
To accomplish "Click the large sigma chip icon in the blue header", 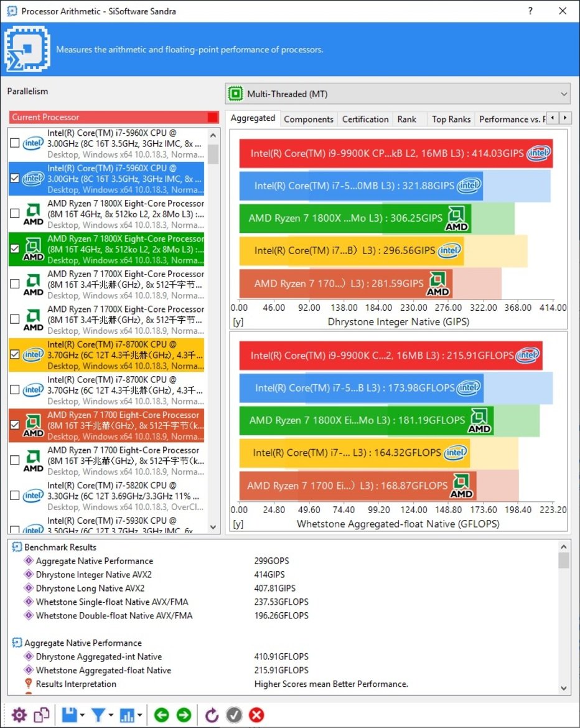I will pos(27,49).
